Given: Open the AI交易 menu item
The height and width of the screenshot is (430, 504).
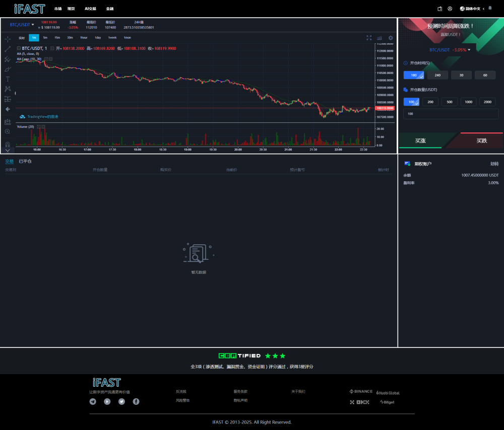Looking at the screenshot, I should (x=90, y=9).
